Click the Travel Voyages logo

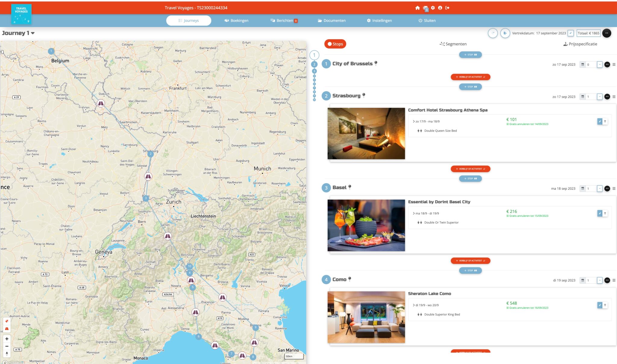tap(21, 14)
